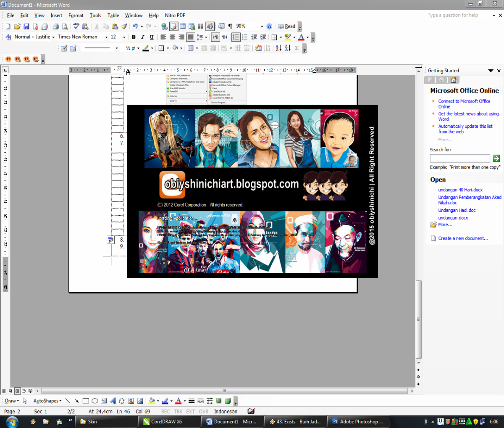Insert WordArt from the Drawing toolbar
504x428 pixels.
[x=113, y=401]
